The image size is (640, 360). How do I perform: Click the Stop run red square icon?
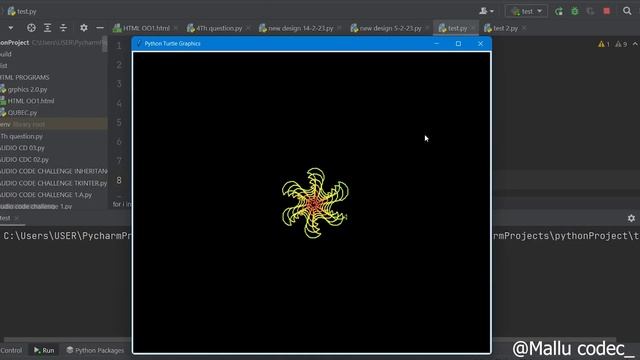(x=607, y=11)
